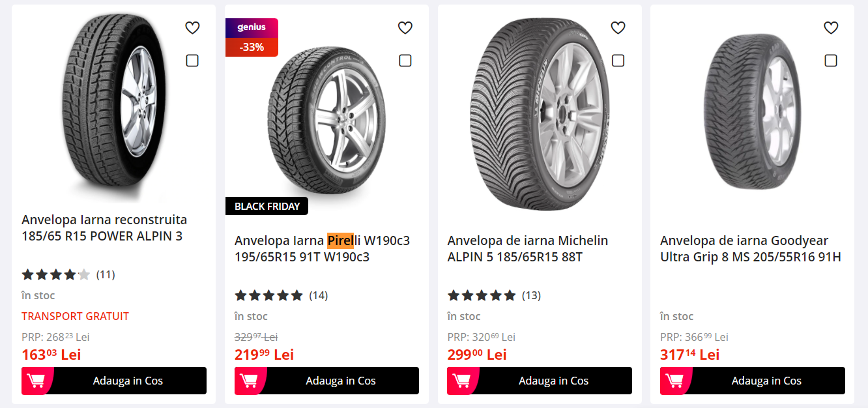
Task: Open the Pirelli W190c3 195/65R15 product title
Action: click(322, 249)
